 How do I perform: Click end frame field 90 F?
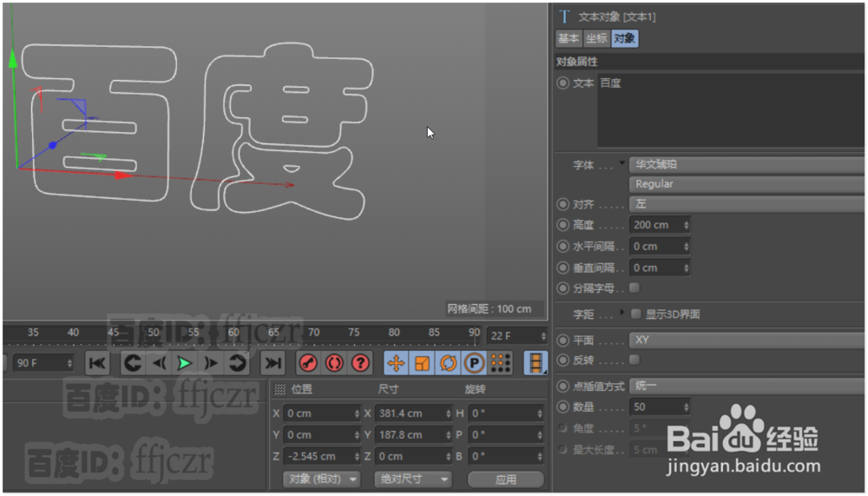41,364
